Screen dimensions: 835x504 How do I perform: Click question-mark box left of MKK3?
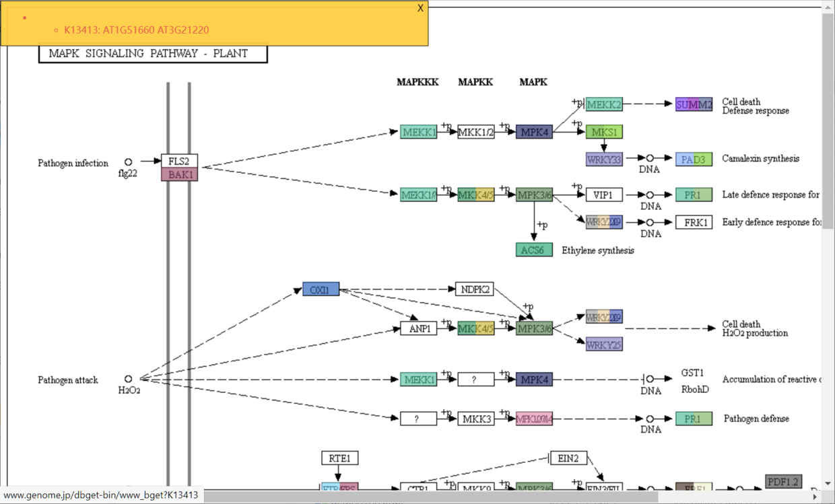[x=419, y=419]
